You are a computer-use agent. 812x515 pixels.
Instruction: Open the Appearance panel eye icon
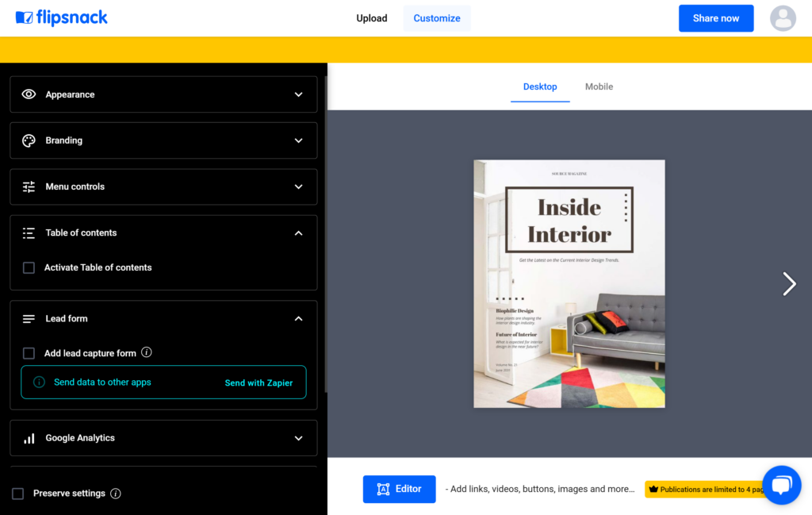[x=29, y=94]
